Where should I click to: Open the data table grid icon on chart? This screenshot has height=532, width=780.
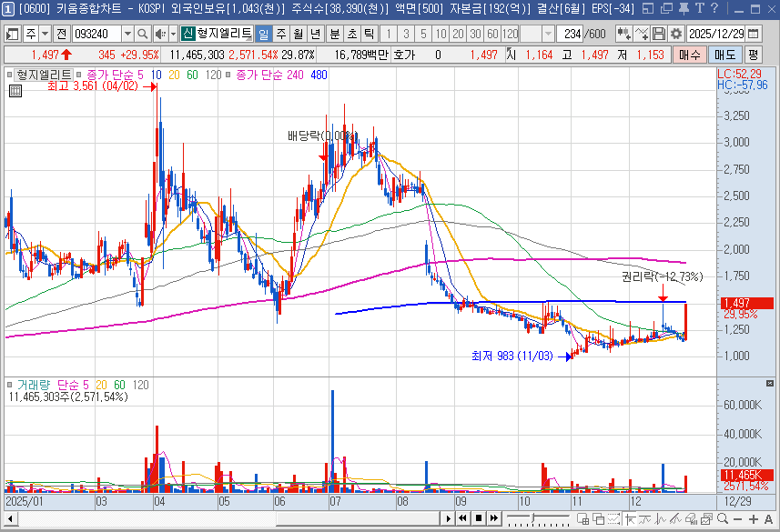[15, 91]
